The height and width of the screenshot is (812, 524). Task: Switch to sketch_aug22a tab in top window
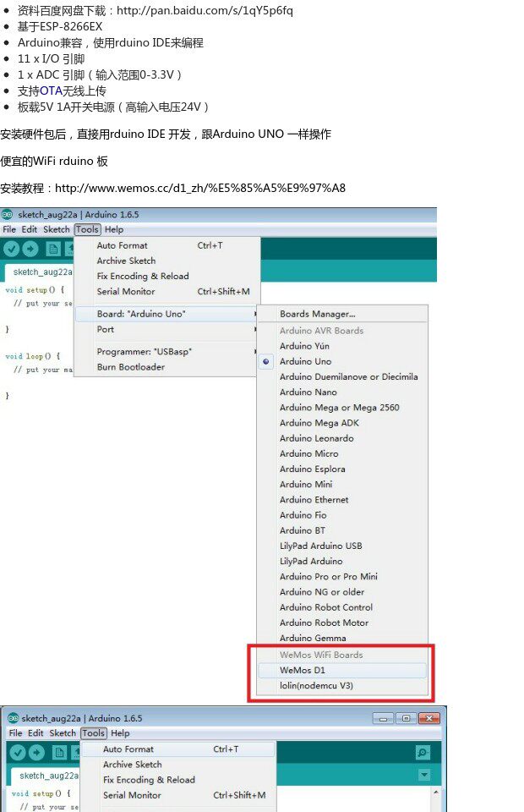[40, 272]
